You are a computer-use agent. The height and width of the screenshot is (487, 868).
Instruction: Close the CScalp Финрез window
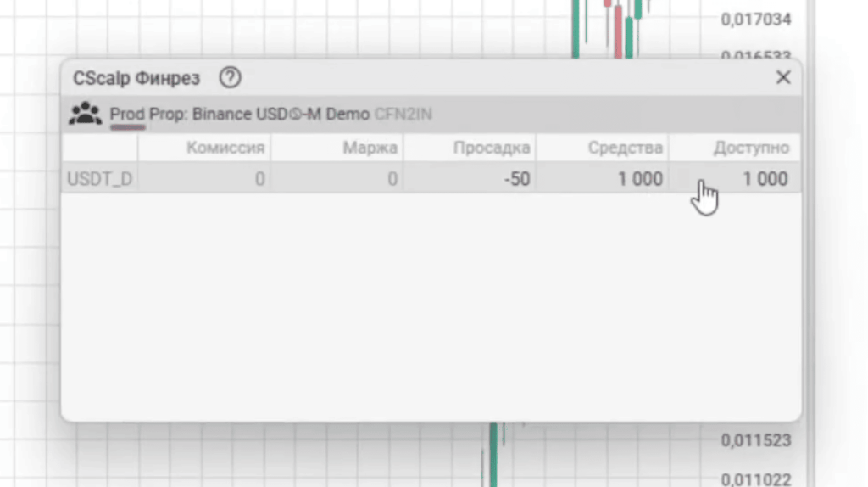pyautogui.click(x=783, y=78)
